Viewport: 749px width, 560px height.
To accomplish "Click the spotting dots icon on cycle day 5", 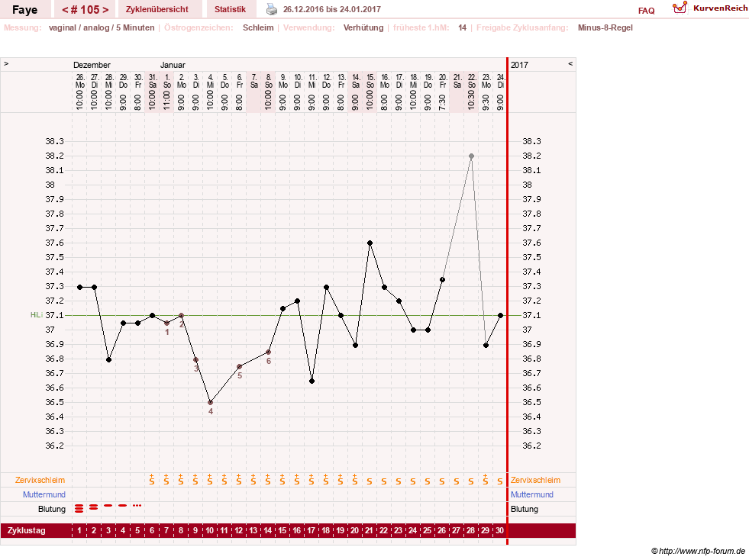I will [x=137, y=505].
